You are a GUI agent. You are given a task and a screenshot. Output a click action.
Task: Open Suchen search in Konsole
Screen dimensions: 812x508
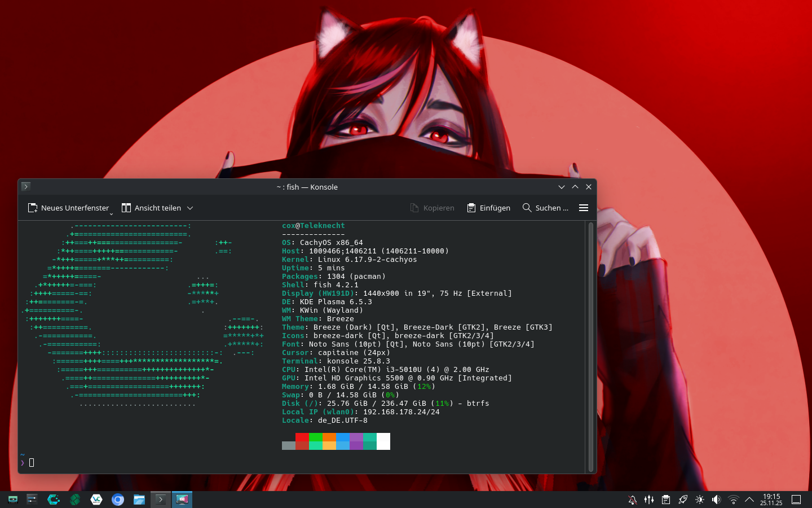tap(545, 208)
